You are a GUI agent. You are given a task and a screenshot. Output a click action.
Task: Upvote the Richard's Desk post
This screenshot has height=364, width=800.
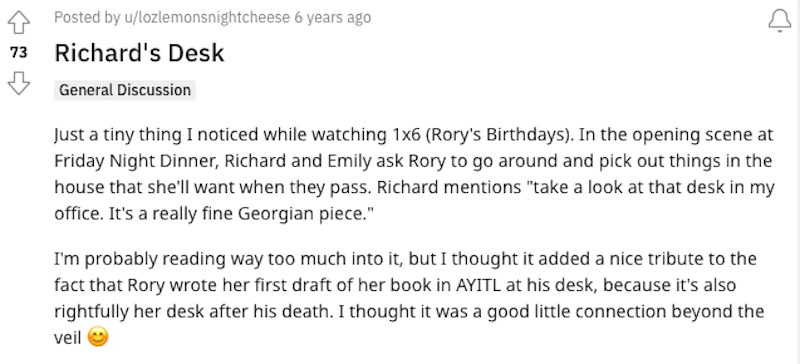19,22
